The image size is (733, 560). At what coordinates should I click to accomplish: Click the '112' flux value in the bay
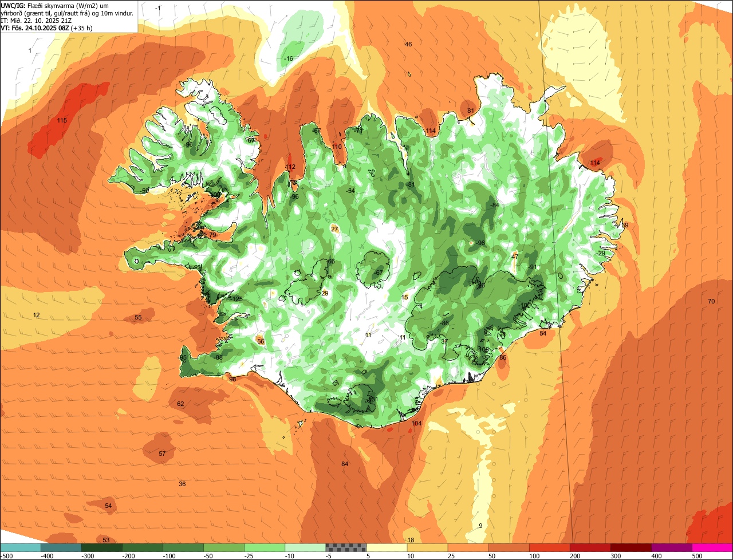[290, 167]
